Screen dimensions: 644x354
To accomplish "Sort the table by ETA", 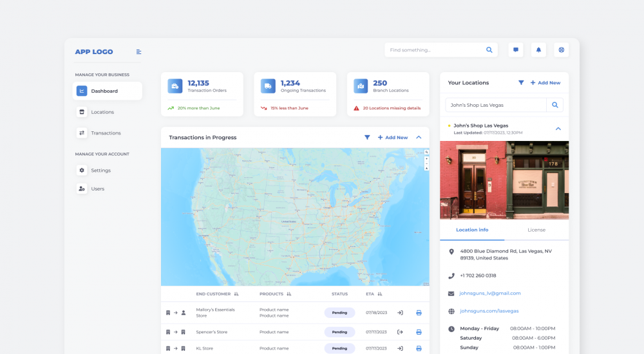I will pos(380,294).
